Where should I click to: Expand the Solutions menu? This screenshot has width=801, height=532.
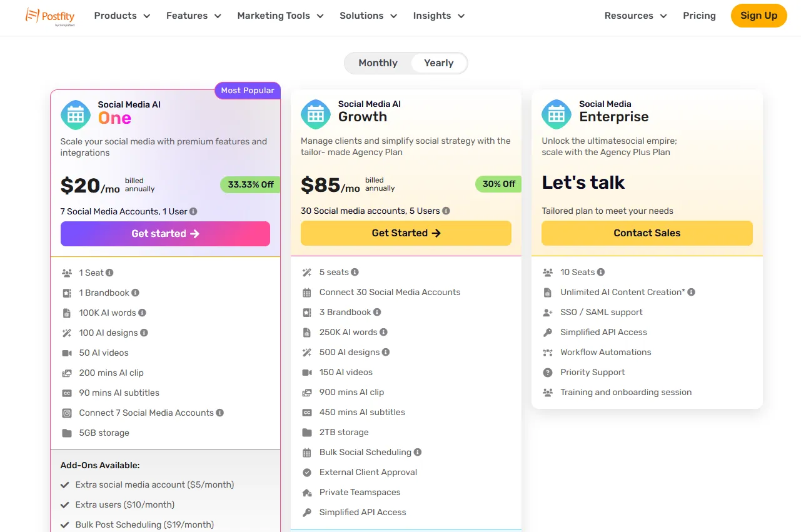368,16
